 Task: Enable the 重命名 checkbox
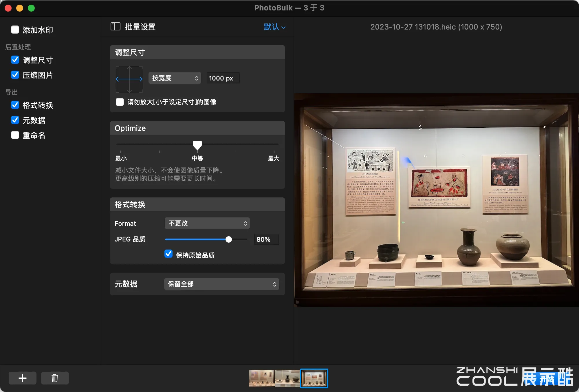15,135
